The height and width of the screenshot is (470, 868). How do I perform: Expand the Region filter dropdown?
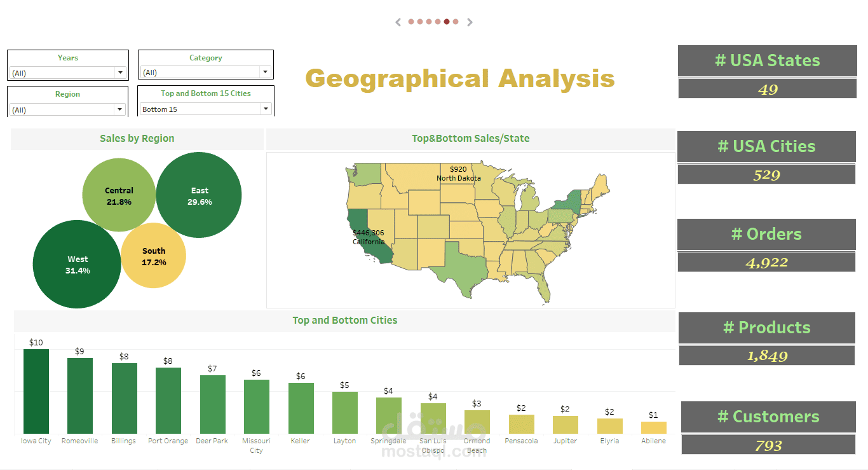68,109
